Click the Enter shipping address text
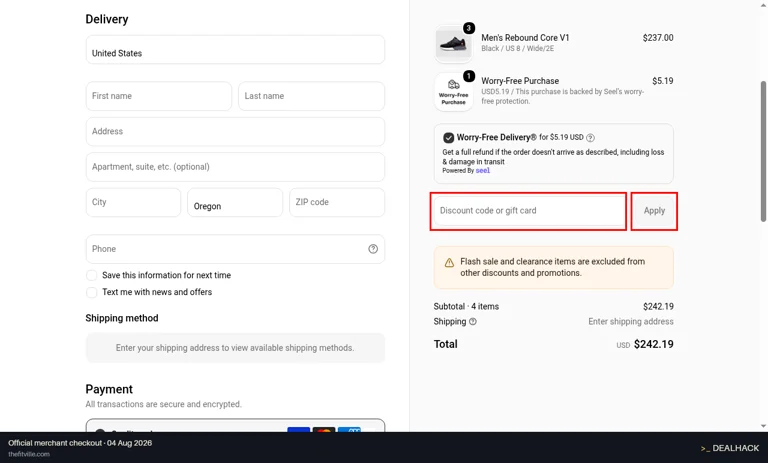 click(x=631, y=322)
